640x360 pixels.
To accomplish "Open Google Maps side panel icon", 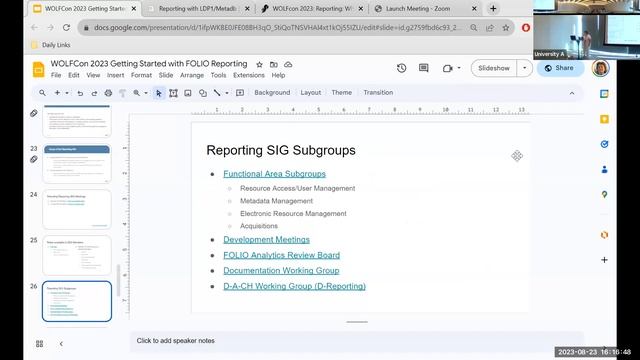I will (604, 195).
